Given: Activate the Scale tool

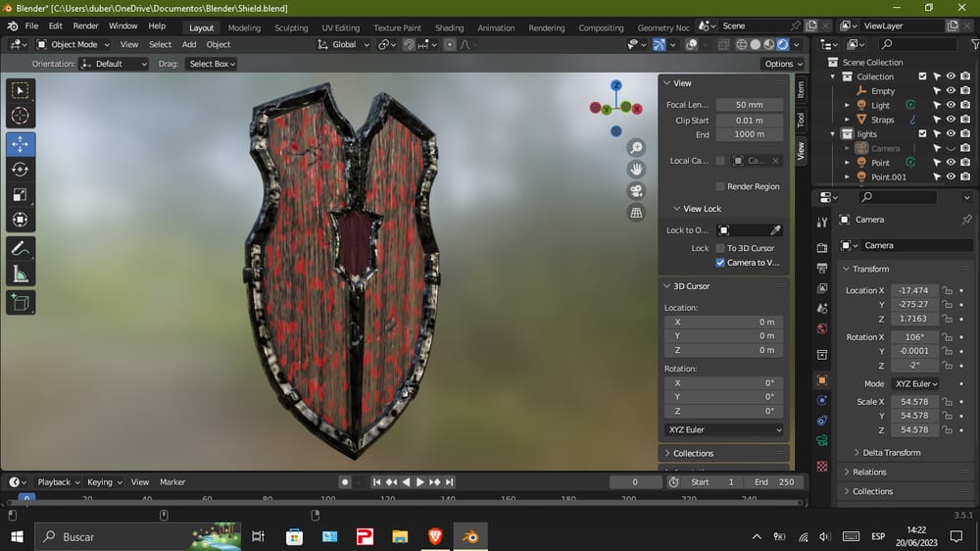Looking at the screenshot, I should pyautogui.click(x=20, y=194).
